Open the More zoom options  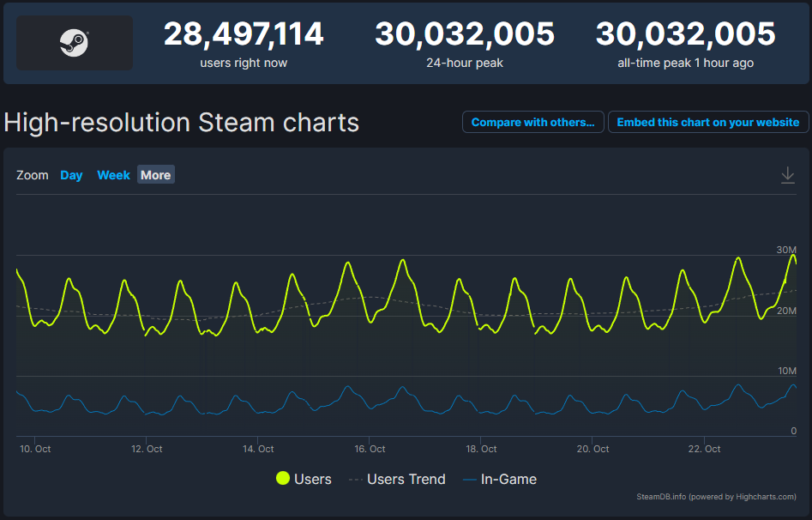[x=156, y=175]
